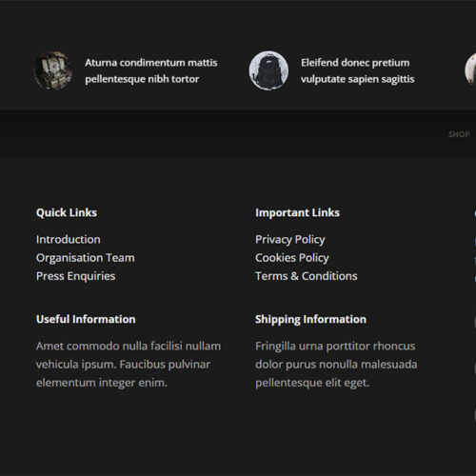This screenshot has height=476, width=476.
Task: Click the 'Amet commodo nulla facilisi' paragraph
Action: tap(129, 365)
